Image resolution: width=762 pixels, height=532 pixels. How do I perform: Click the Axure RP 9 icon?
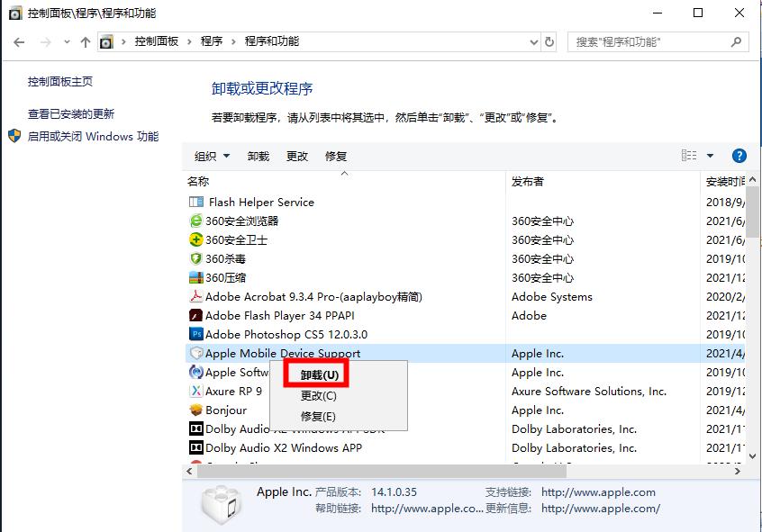pos(196,391)
